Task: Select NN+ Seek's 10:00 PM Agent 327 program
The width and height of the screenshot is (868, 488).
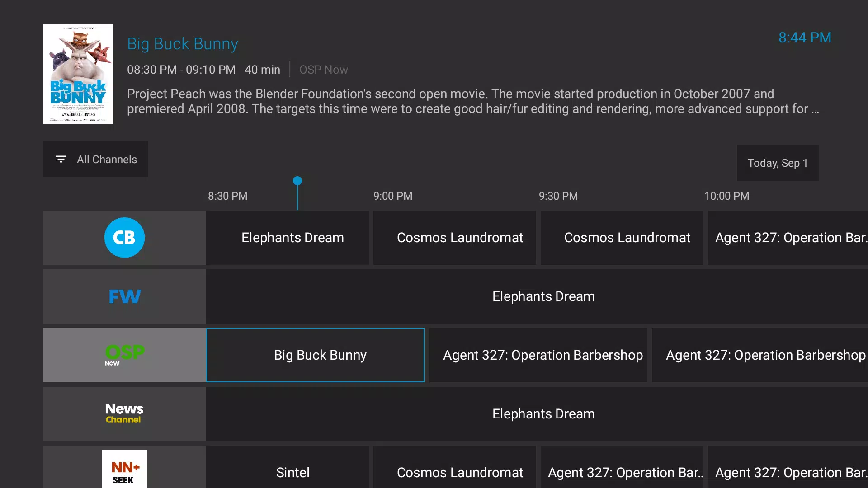Action: pos(788,467)
